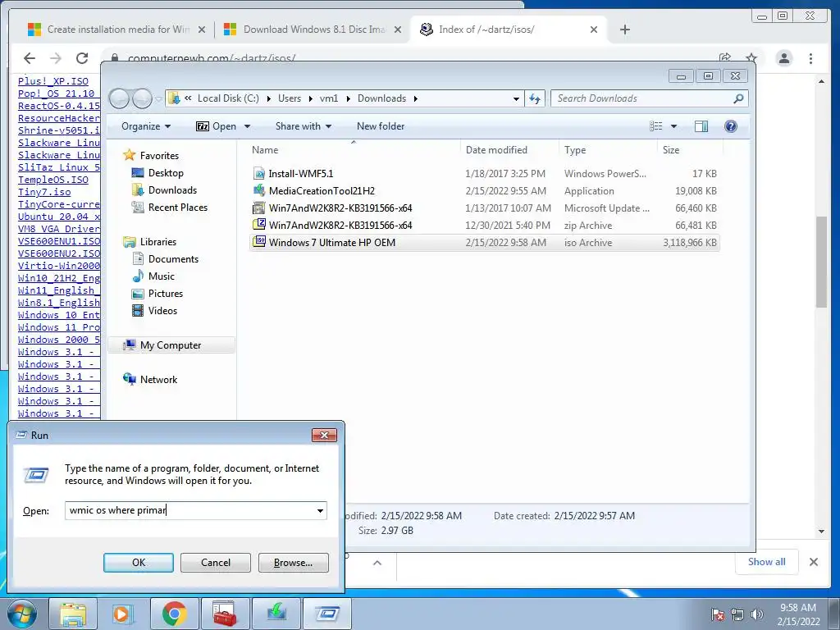840x630 pixels.
Task: Click the Users breadcrumb segment
Action: click(290, 98)
